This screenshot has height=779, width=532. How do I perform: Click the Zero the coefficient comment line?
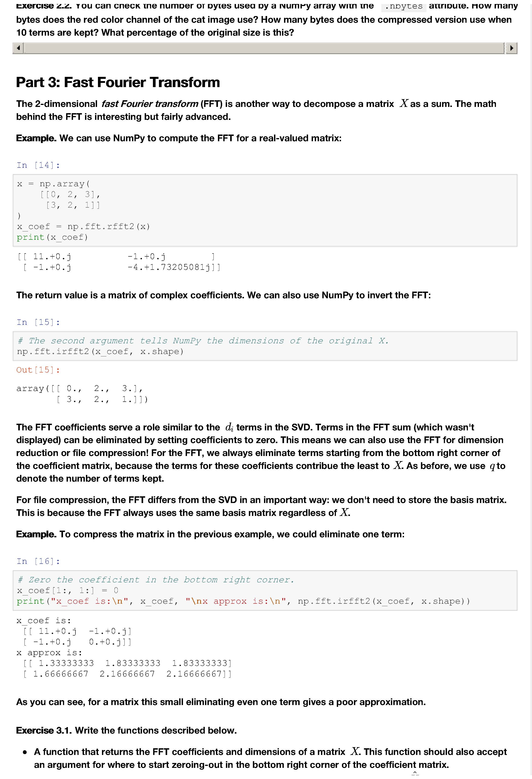point(156,580)
